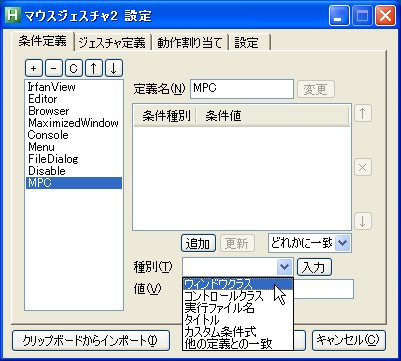
Task: Choose カスタム条件式 from the list
Action: [238, 332]
